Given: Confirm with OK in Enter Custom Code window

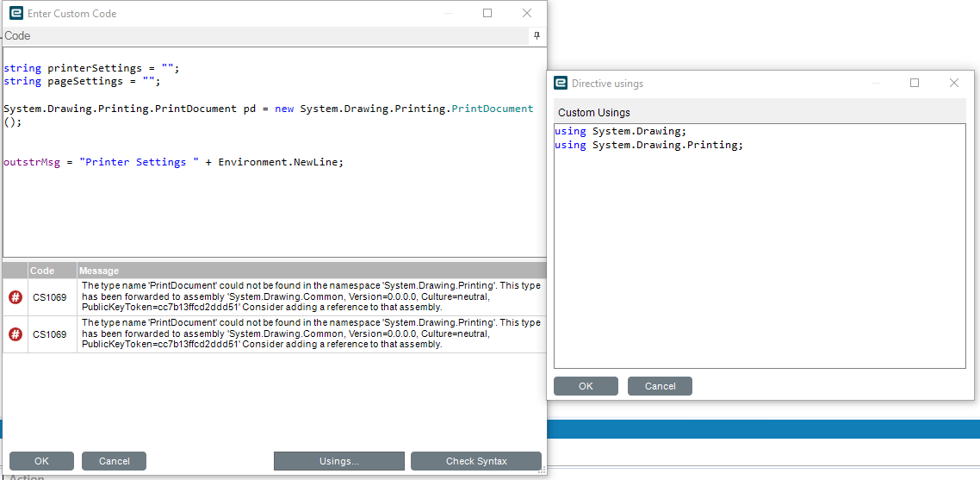Looking at the screenshot, I should click(x=42, y=461).
